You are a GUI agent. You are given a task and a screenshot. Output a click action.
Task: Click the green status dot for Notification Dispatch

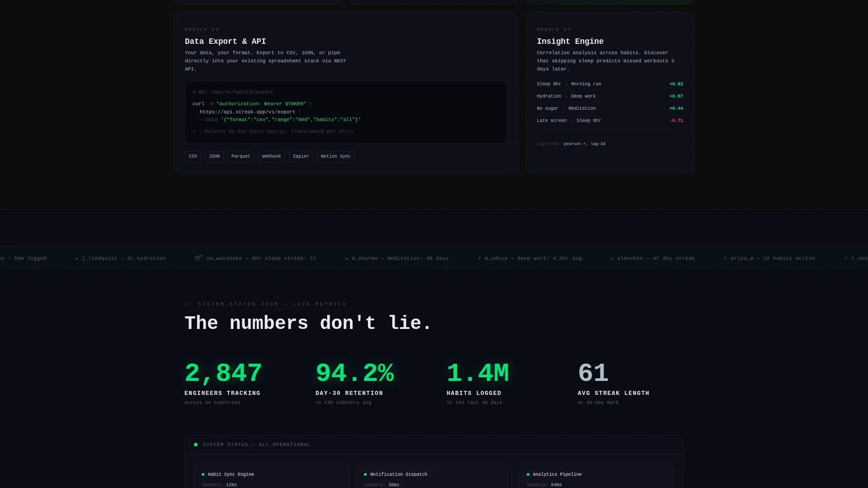click(x=365, y=474)
